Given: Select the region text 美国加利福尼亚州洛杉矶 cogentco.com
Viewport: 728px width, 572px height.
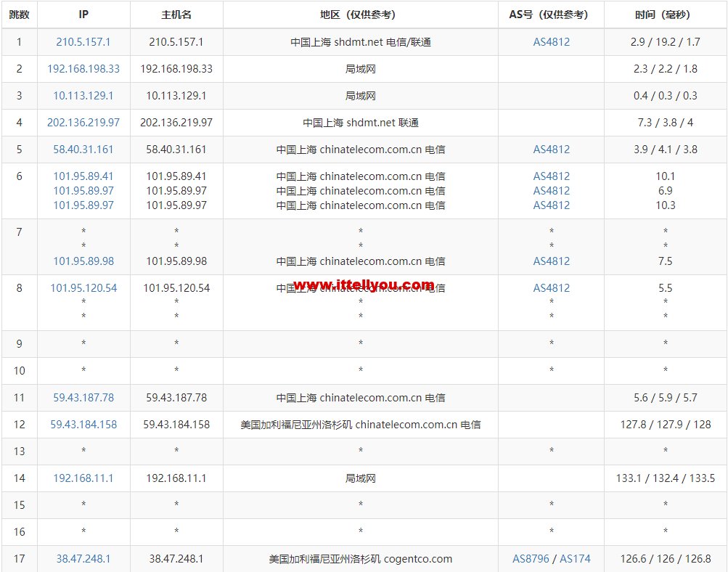Looking at the screenshot, I should pyautogui.click(x=360, y=559).
